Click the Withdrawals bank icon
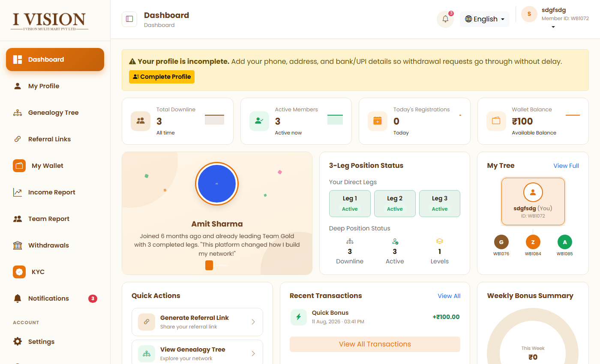 pos(18,245)
